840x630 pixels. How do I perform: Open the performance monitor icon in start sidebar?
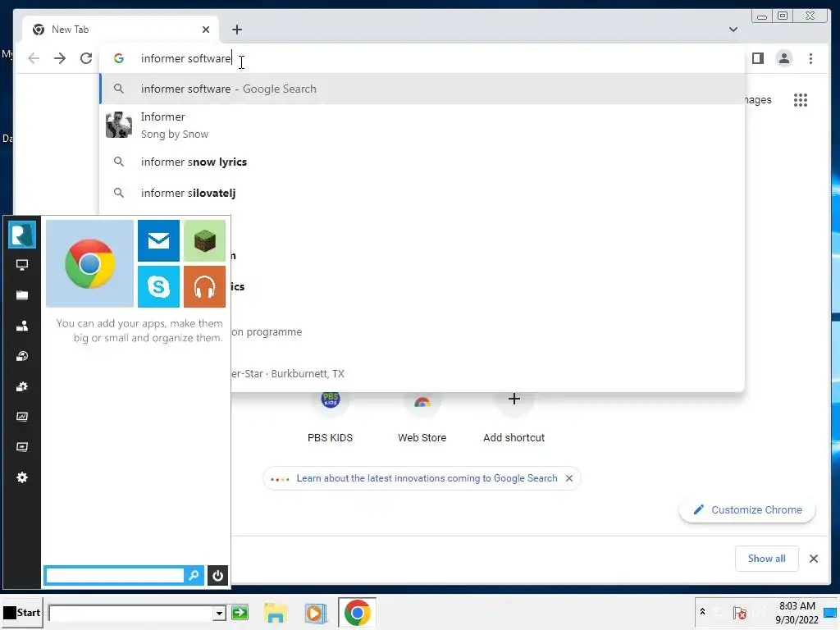tap(22, 416)
